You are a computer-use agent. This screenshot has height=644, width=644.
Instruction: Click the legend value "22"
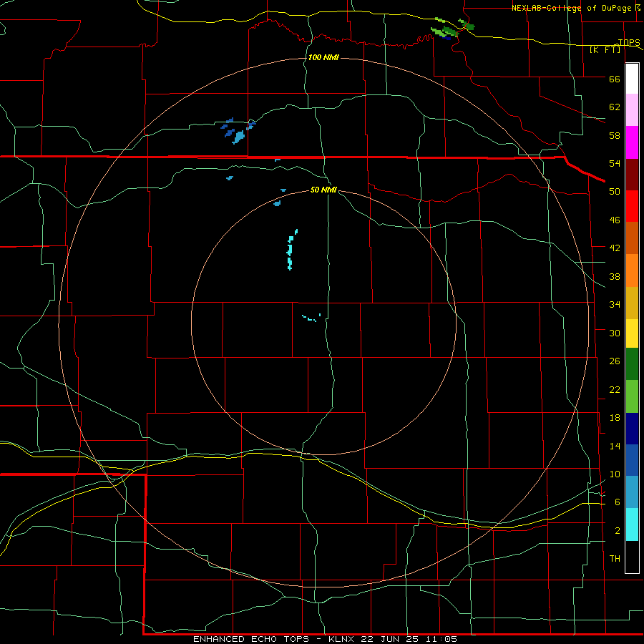tap(615, 389)
